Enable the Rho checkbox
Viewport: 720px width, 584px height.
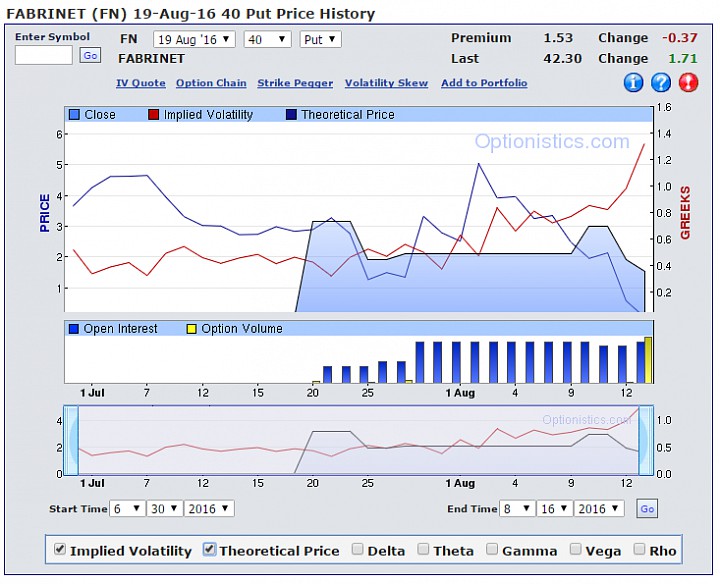click(639, 549)
